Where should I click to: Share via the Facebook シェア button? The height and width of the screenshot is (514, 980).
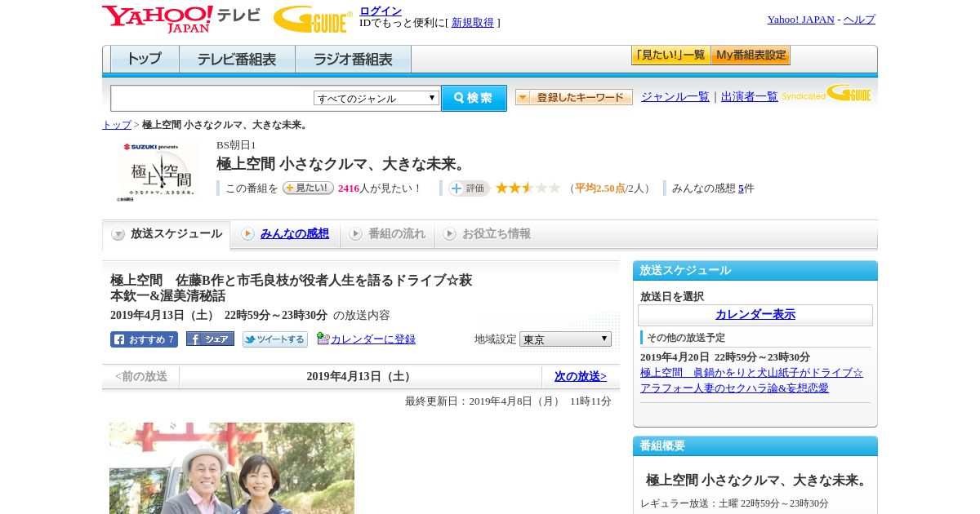(x=210, y=339)
